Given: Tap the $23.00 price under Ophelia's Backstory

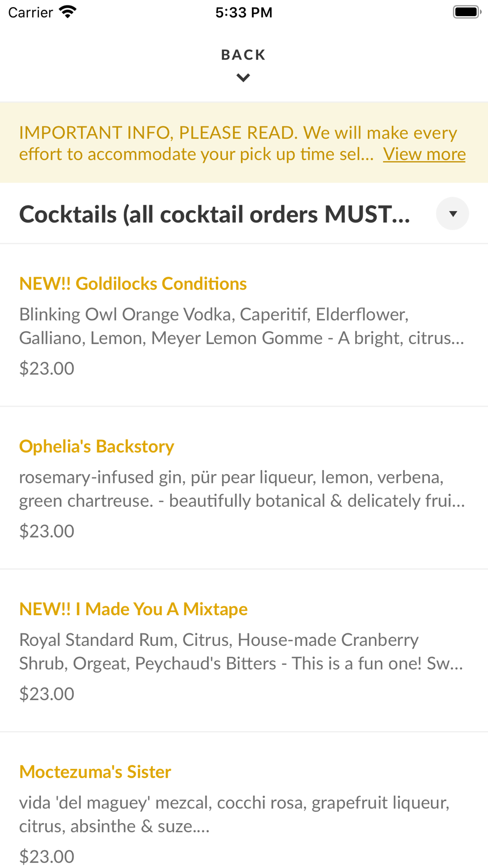Looking at the screenshot, I should coord(47,531).
